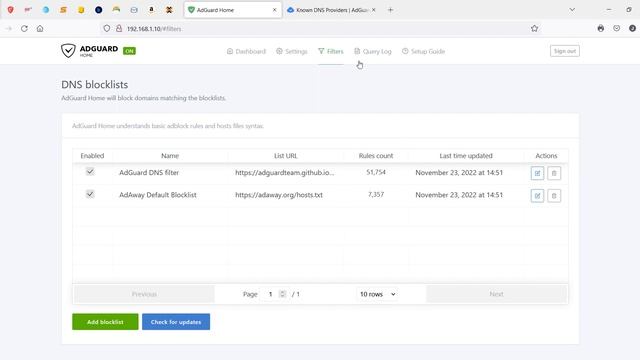Open the orange S pinned tab
640x360 pixels.
tap(63, 10)
